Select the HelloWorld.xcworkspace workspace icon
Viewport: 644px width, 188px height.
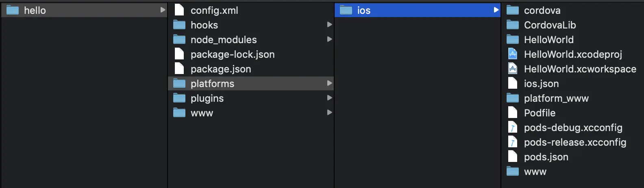click(x=513, y=69)
